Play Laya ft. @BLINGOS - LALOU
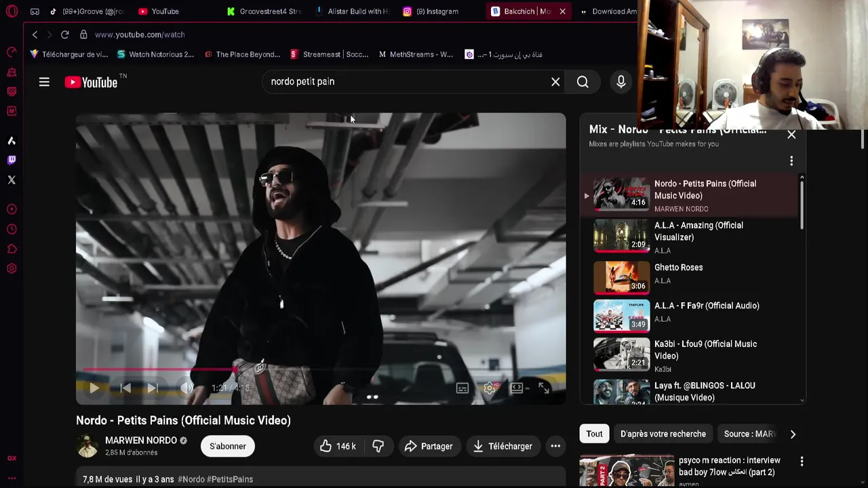868x488 pixels. coord(690,392)
